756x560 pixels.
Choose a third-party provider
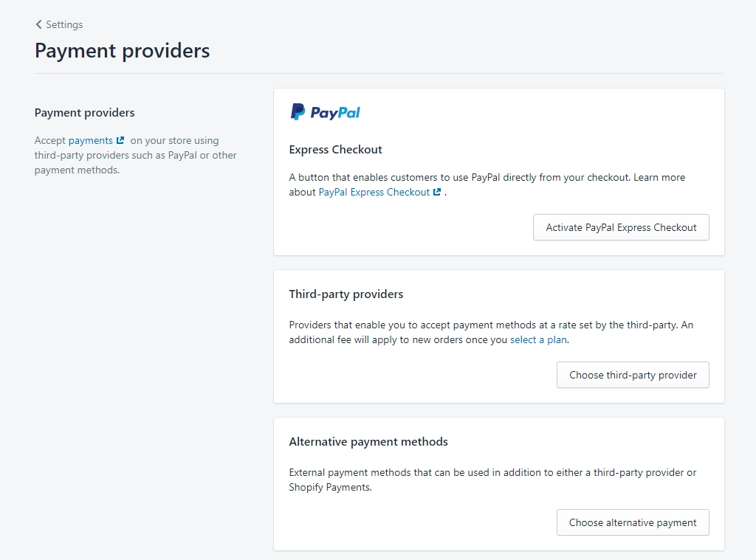[632, 375]
